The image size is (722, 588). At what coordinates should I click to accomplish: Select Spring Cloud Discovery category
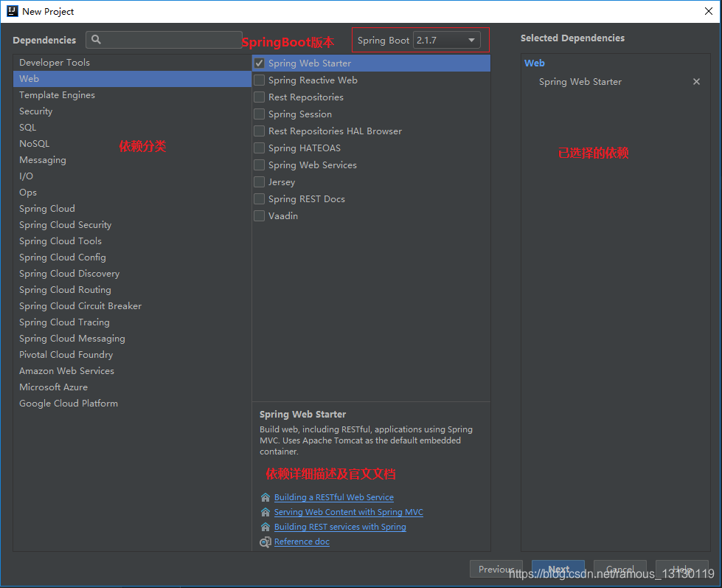click(132, 274)
